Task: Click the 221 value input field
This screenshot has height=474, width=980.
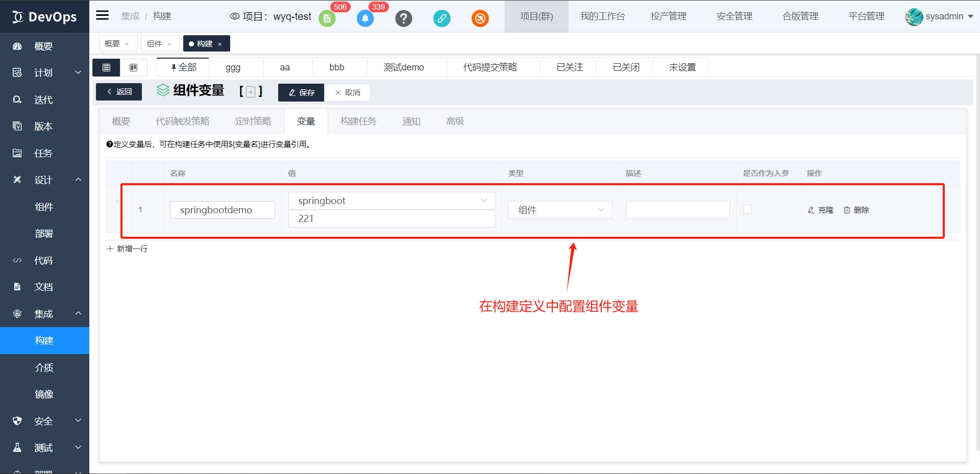Action: 391,218
